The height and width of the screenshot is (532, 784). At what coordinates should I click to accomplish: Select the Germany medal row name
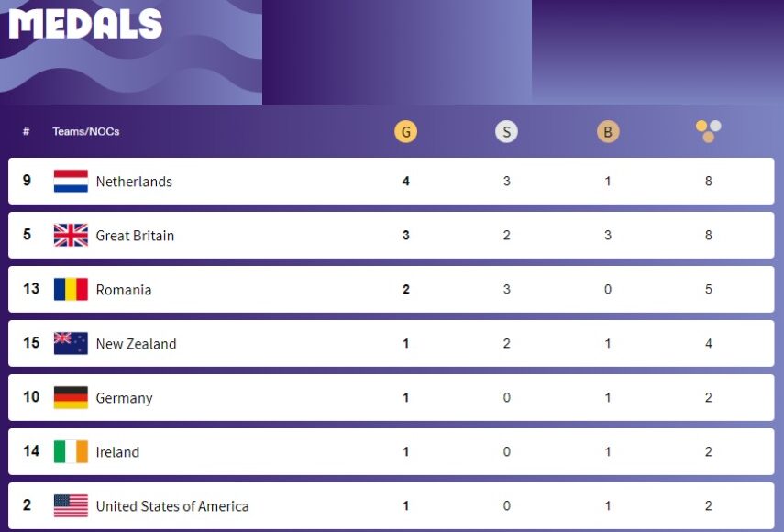pos(124,398)
